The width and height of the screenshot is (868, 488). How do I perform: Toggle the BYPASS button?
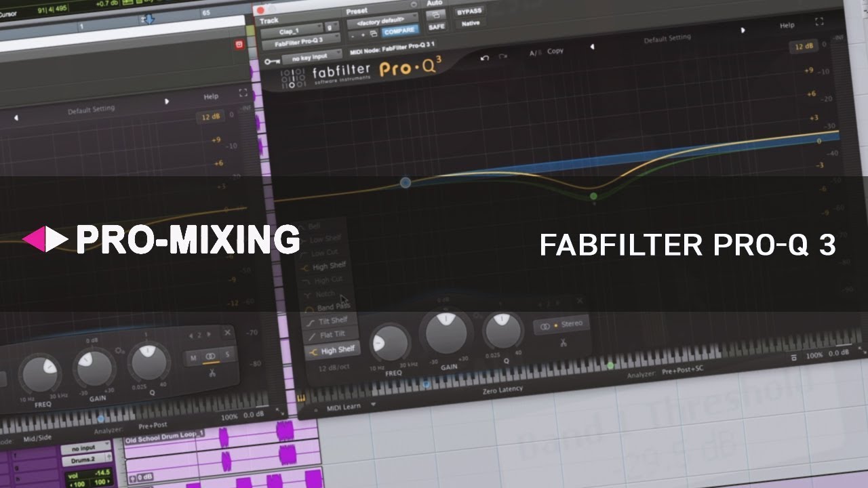(x=469, y=12)
